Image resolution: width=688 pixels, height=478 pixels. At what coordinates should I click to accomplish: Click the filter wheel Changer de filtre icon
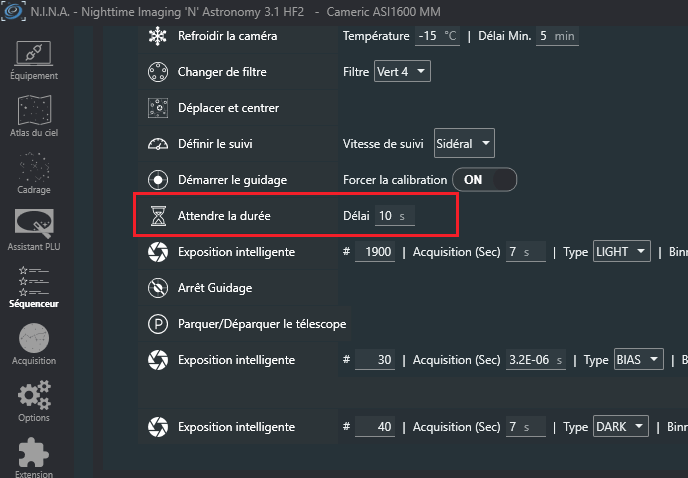158,72
